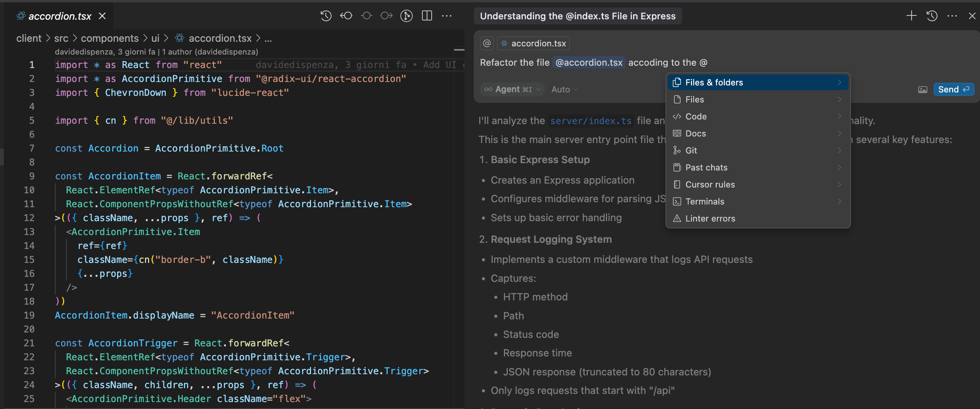Close the accordion.tsx tab
The image size is (980, 409).
tap(102, 16)
